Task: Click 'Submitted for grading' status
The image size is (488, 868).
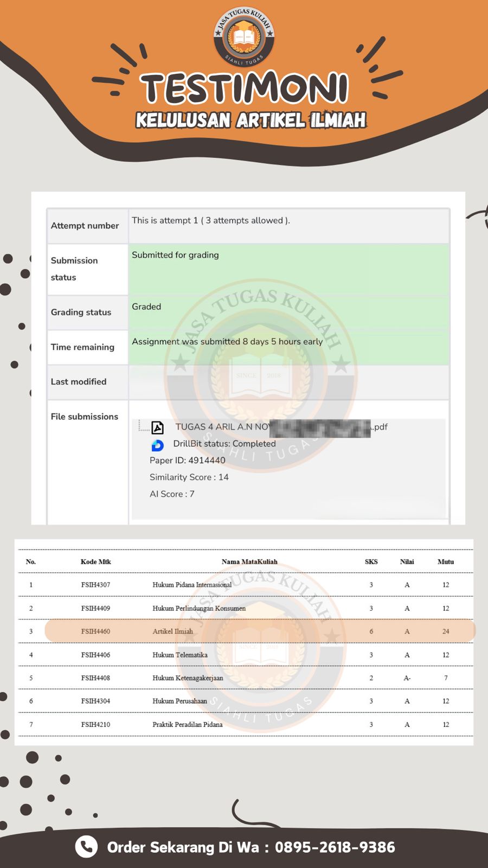Action: coord(175,255)
